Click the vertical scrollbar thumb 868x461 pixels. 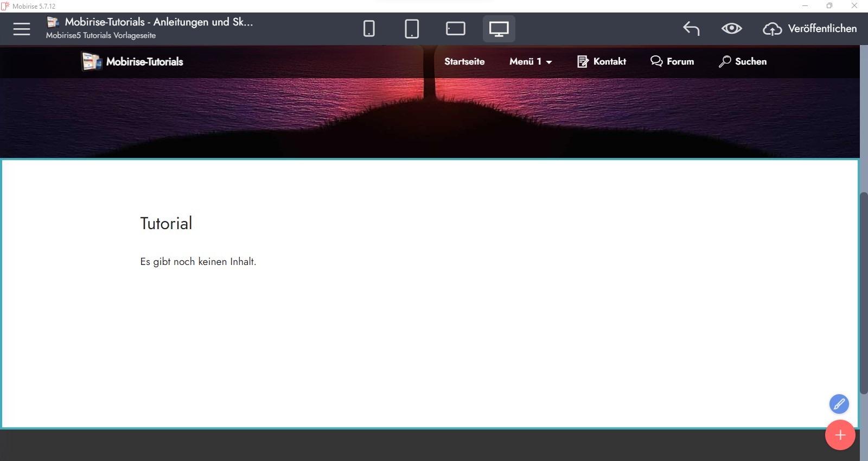click(x=864, y=293)
